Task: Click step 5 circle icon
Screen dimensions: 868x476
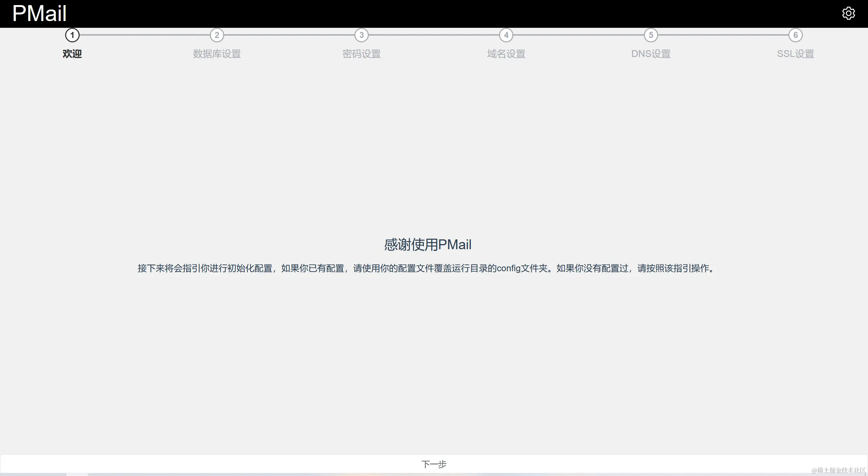Action: 651,35
